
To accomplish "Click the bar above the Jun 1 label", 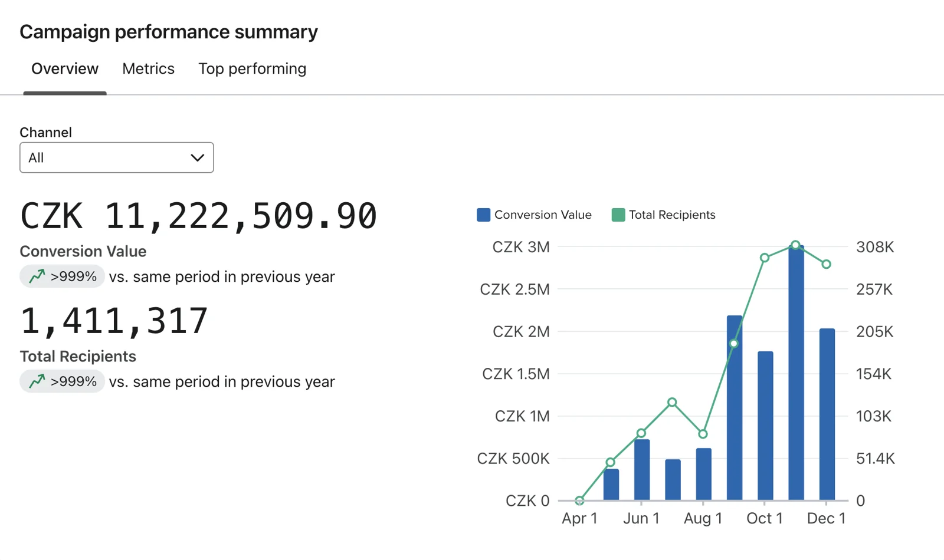I will point(642,470).
